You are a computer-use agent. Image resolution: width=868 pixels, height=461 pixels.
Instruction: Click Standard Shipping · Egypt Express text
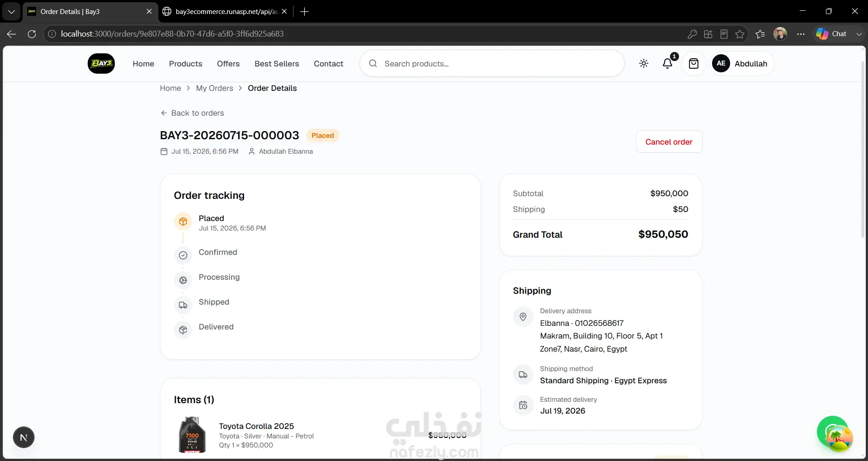[x=603, y=381]
